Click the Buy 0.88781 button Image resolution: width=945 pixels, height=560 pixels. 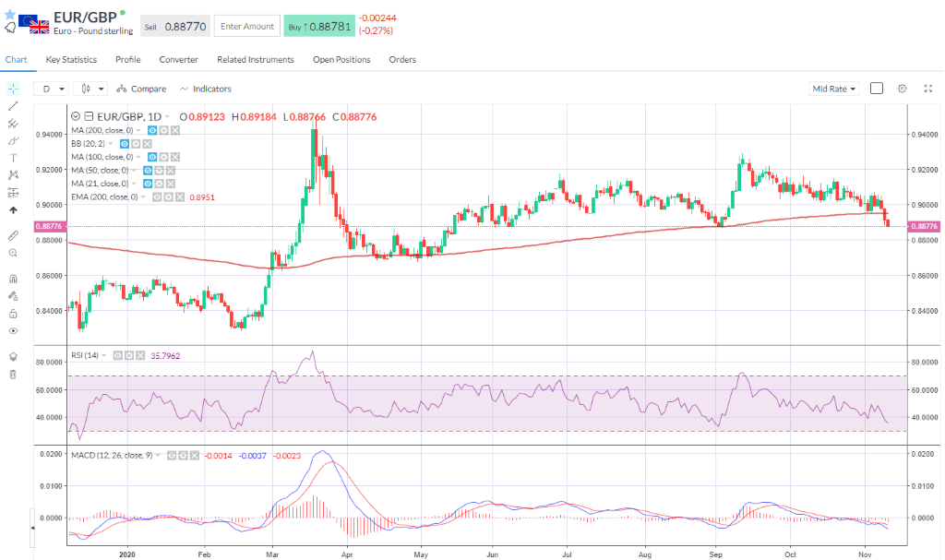click(319, 27)
